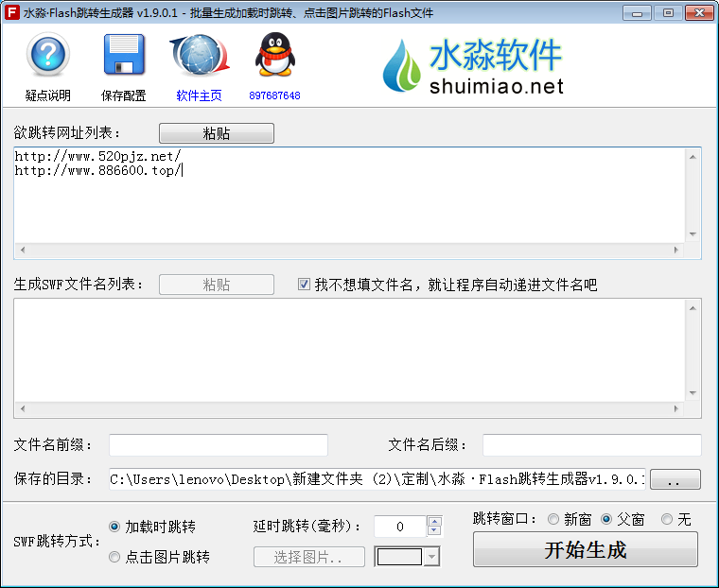Image resolution: width=719 pixels, height=588 pixels.
Task: Click the 文件名前缀 input field
Action: [219, 445]
